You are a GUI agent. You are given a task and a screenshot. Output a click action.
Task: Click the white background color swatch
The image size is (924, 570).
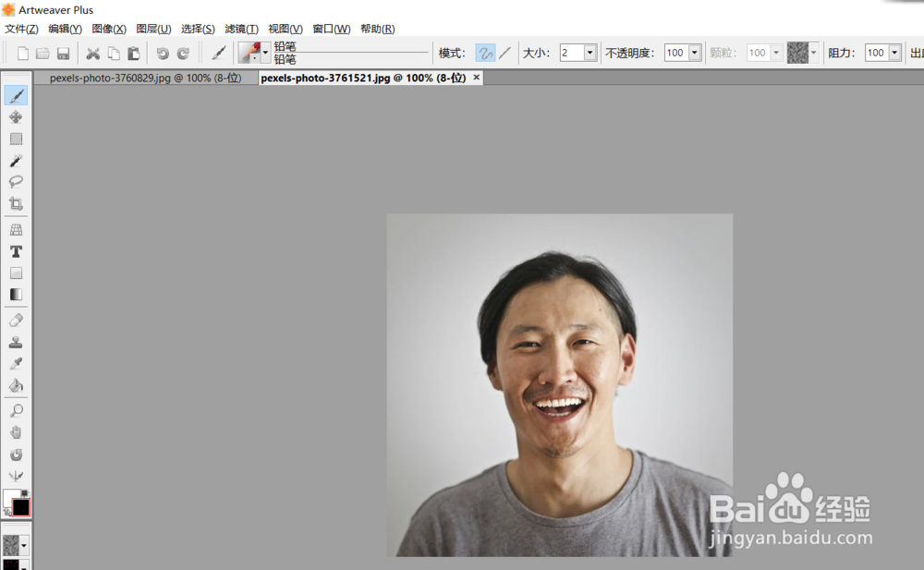pyautogui.click(x=10, y=497)
